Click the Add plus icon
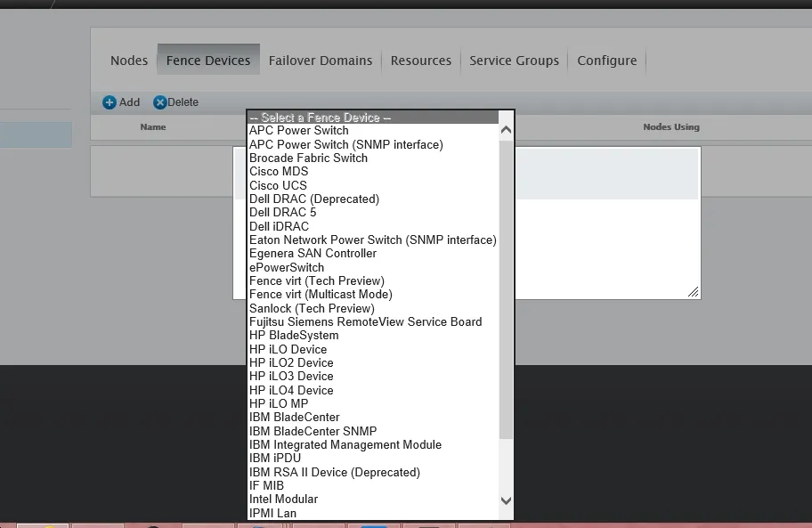This screenshot has height=528, width=812. [110, 102]
